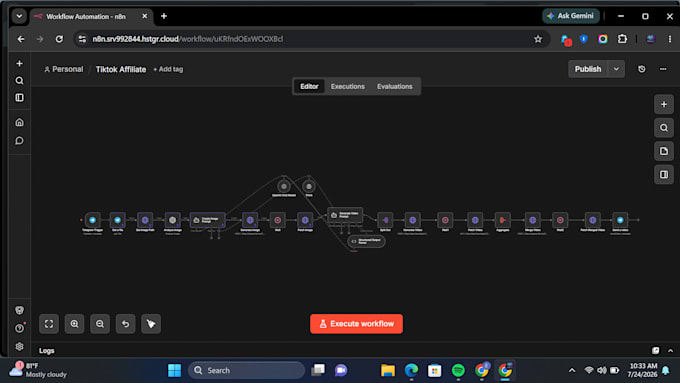Reset the canvas zoom level

(125, 324)
